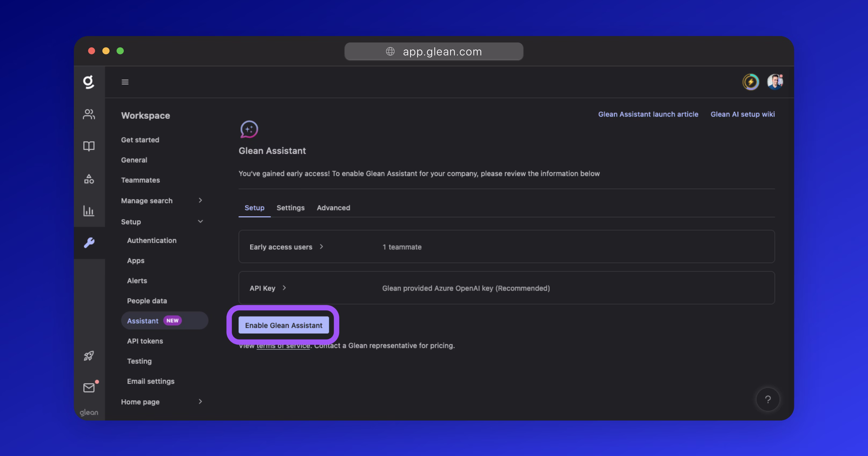Switch to the Settings tab
Viewport: 868px width, 456px height.
[291, 208]
